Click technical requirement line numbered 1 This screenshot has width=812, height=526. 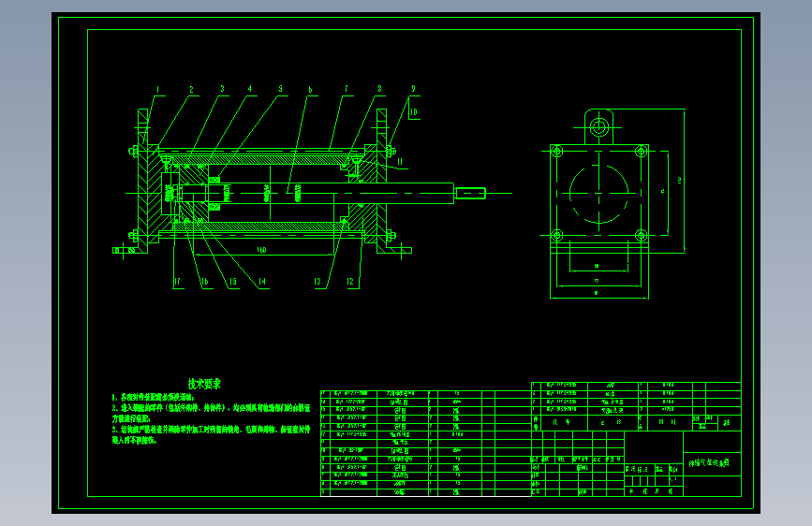(154, 397)
